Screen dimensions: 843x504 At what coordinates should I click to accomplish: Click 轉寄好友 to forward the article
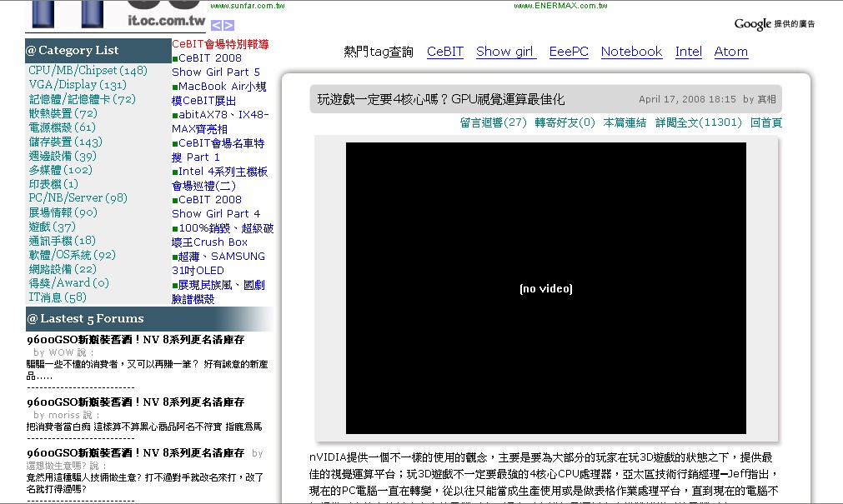tap(565, 122)
